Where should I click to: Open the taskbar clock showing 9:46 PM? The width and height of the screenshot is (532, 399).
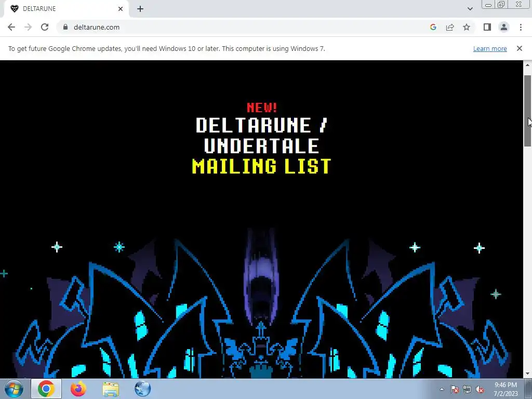tap(506, 389)
